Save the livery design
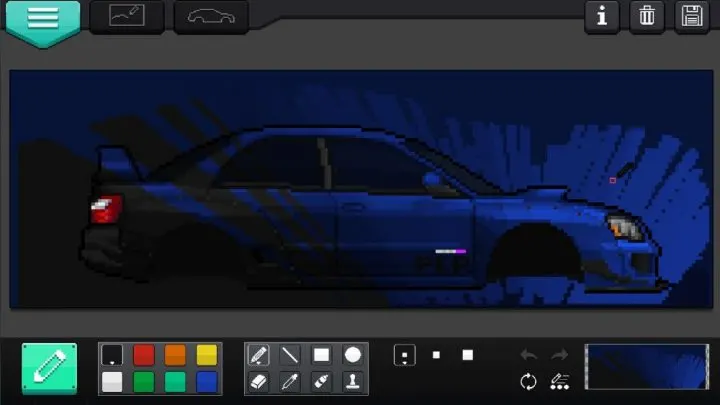 click(692, 16)
